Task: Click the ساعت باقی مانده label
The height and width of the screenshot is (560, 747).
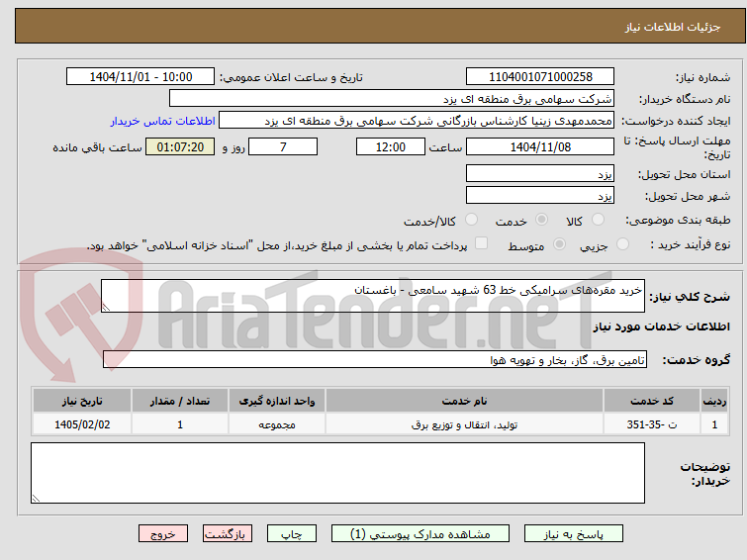Action: [x=97, y=147]
